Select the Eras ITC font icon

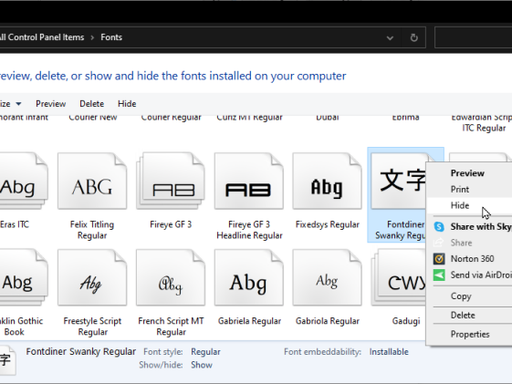pos(23,181)
